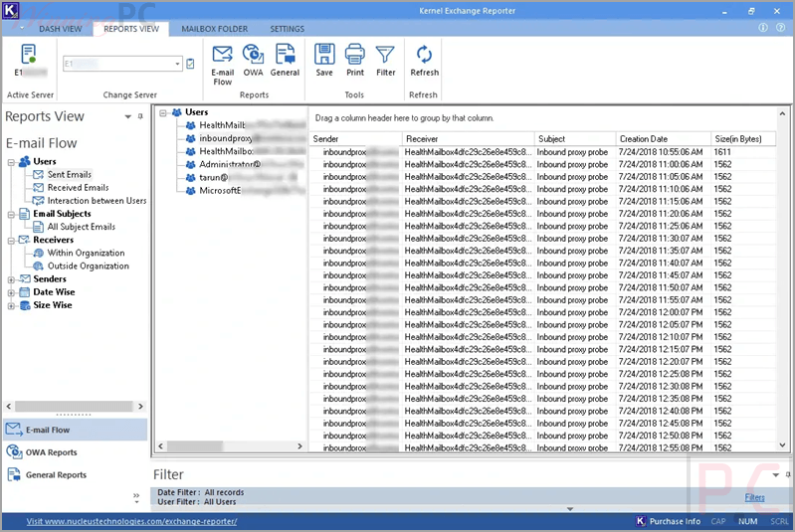Collapse the Filter panel bottom arrow
795x532 pixels.
[x=570, y=509]
